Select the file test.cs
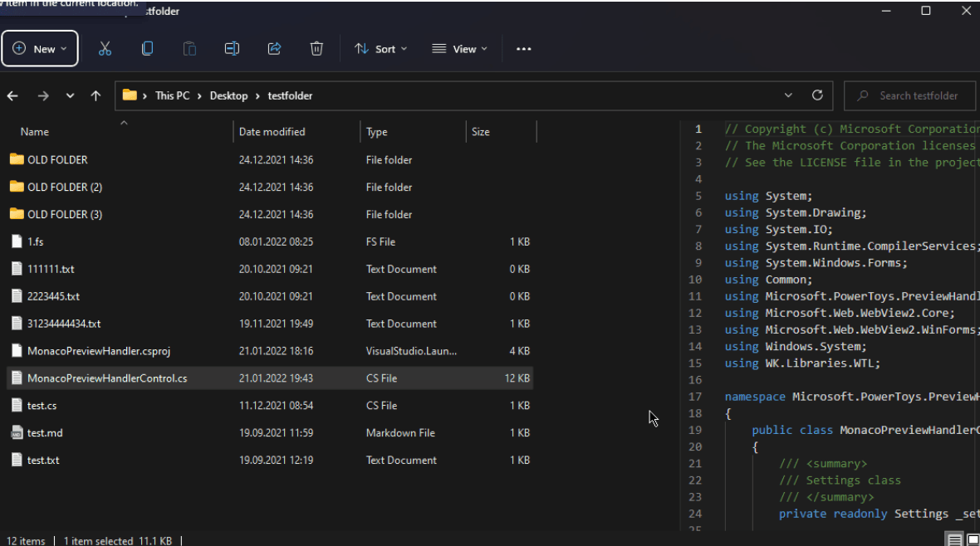The width and height of the screenshot is (980, 546). pyautogui.click(x=42, y=406)
